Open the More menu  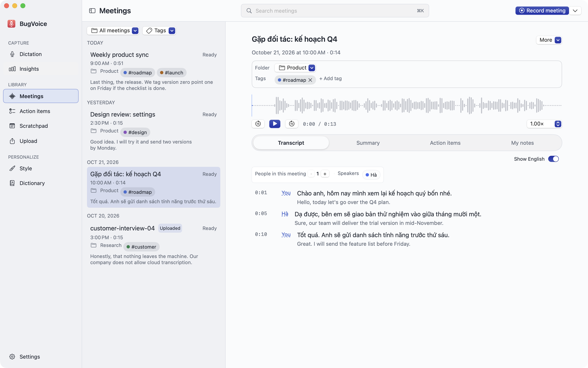pyautogui.click(x=549, y=40)
